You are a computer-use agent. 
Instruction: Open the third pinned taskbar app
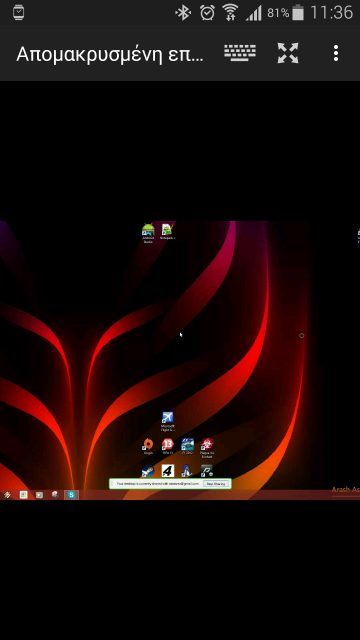coord(55,495)
